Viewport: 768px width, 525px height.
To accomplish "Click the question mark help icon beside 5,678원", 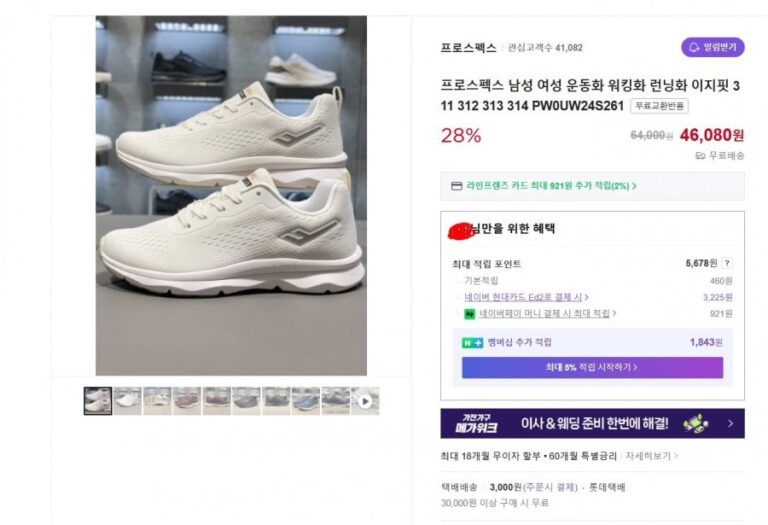I will [x=727, y=263].
